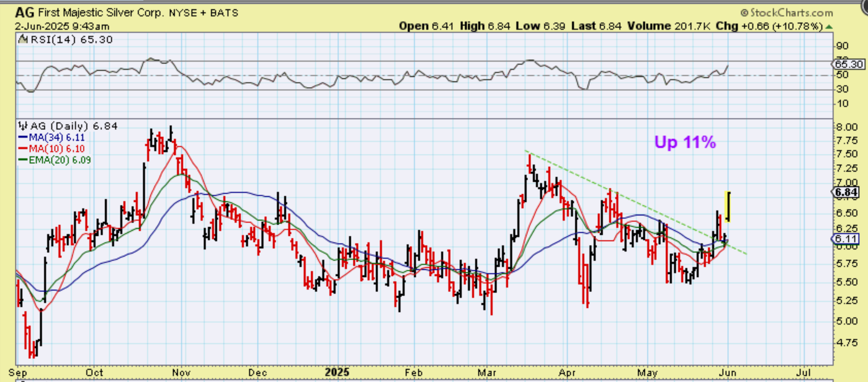
Task: Click the 50 level on the RSI axis
Action: [x=842, y=75]
